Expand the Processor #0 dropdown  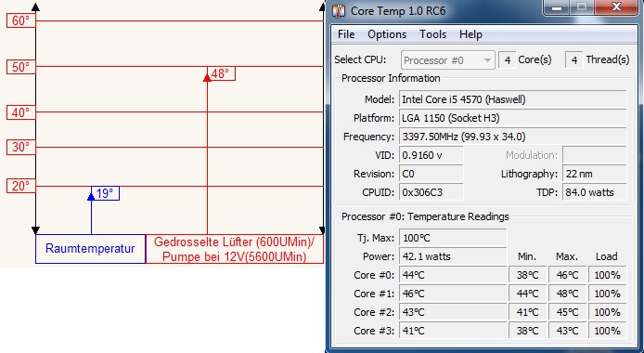447,60
